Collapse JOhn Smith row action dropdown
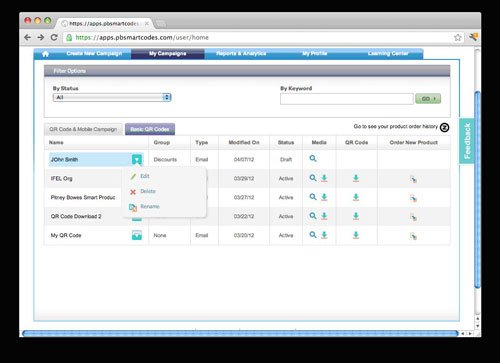The width and height of the screenshot is (500, 363). 137,159
